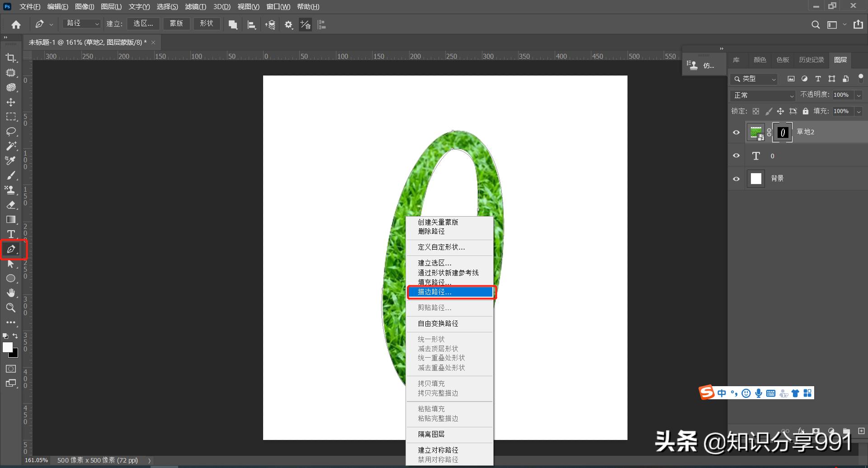Select the Hand tool
868x468 pixels.
(x=11, y=293)
